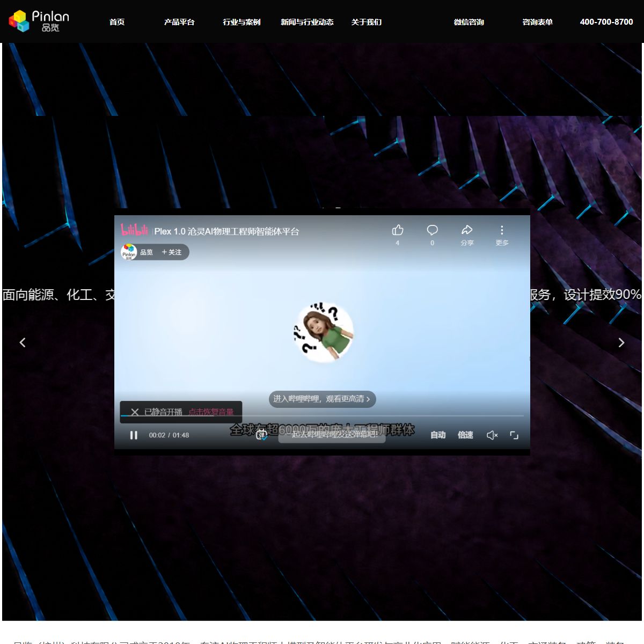The width and height of the screenshot is (644, 644).
Task: Pause the video
Action: coord(134,435)
